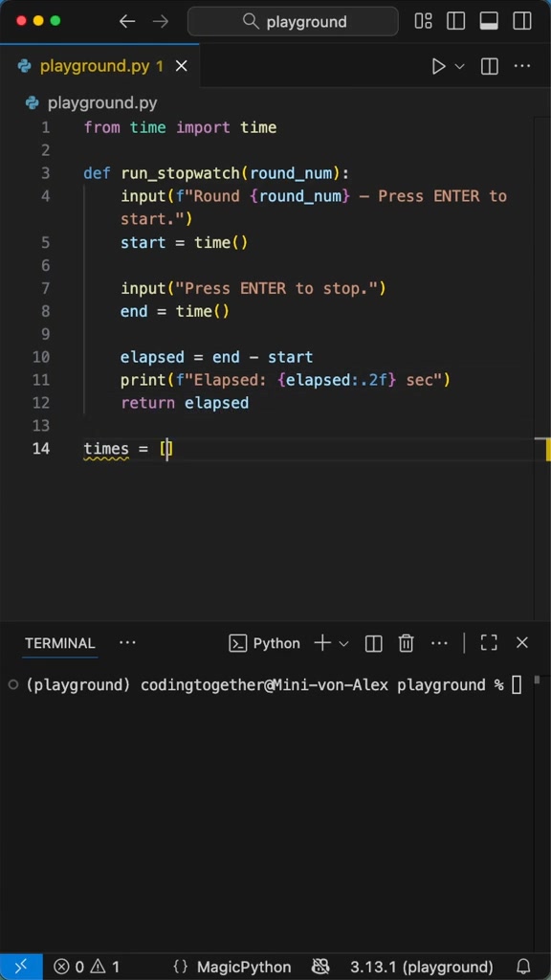551x980 pixels.
Task: Open problems: errors and warnings count
Action: point(87,967)
